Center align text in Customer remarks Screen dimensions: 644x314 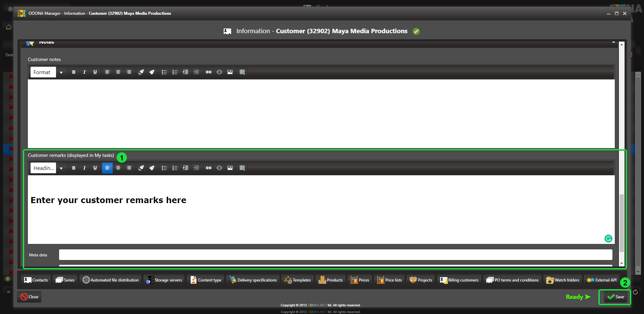click(x=118, y=168)
